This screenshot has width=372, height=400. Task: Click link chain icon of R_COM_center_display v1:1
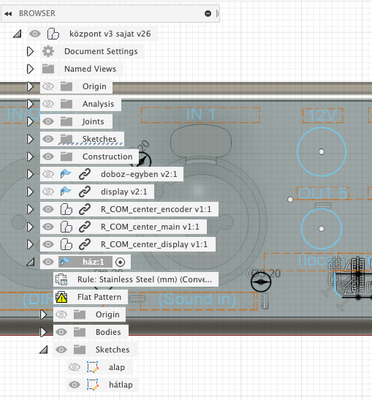point(85,245)
